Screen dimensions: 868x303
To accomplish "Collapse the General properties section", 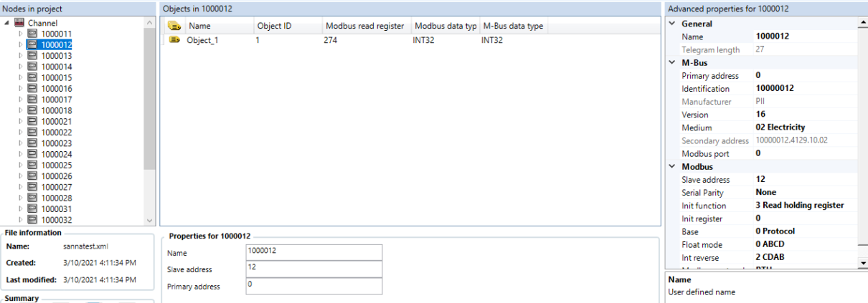I will point(672,24).
